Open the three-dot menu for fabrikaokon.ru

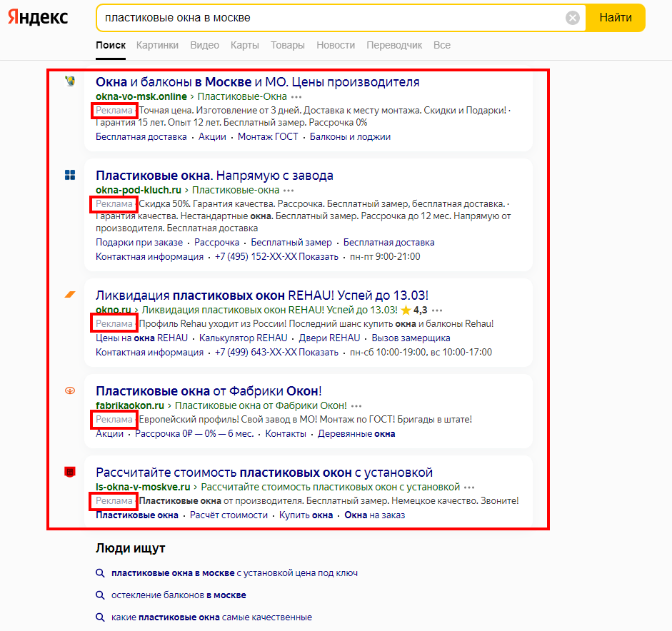coord(356,405)
